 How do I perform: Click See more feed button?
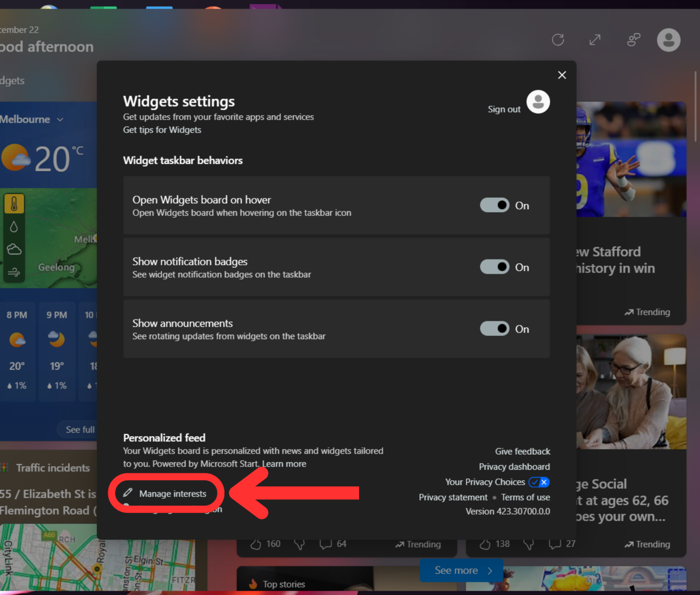(462, 570)
